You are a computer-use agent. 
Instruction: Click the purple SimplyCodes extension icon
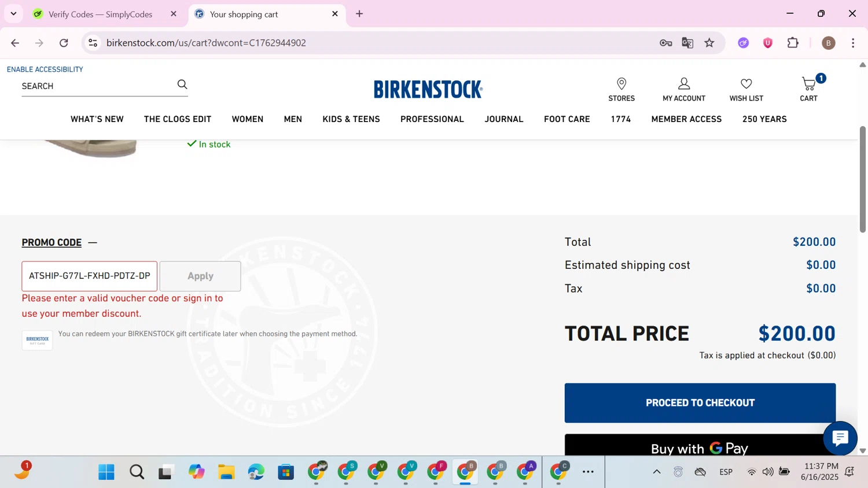744,43
